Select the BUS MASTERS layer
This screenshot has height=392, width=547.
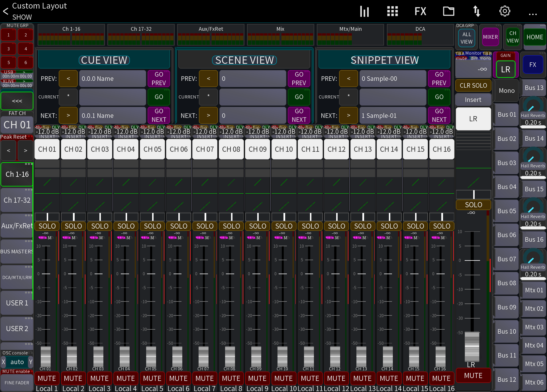point(17,252)
